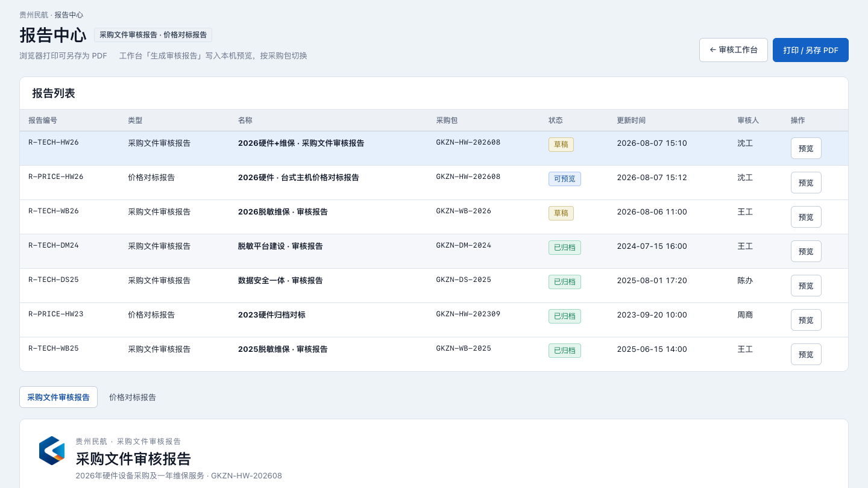
Task: Click 已归档 badge in R-TECH-DM24 row
Action: point(565,248)
